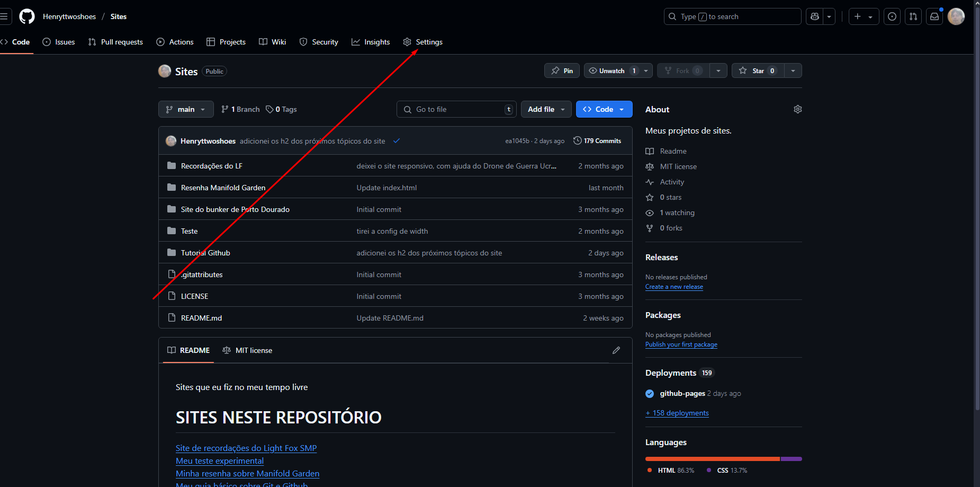Open the README.md file
The height and width of the screenshot is (487, 980).
pos(201,318)
